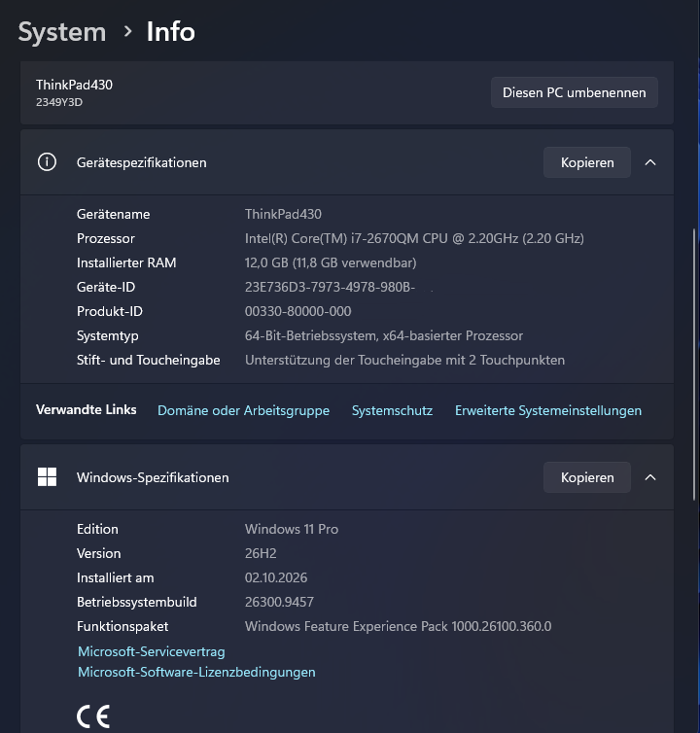Viewport: 700px width, 733px height.
Task: Click the info icon beside Gerätespezifikationen
Action: 47,162
